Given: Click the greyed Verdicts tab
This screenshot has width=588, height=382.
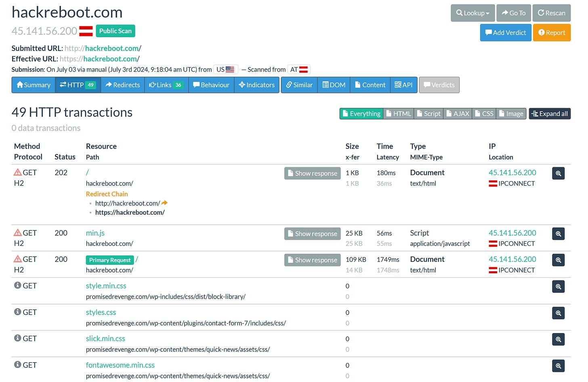Looking at the screenshot, I should [x=439, y=85].
